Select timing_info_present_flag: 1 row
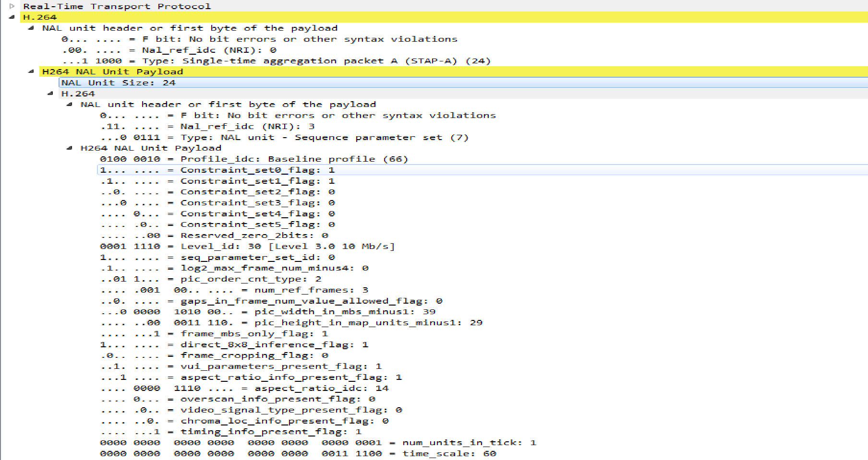 (231, 432)
